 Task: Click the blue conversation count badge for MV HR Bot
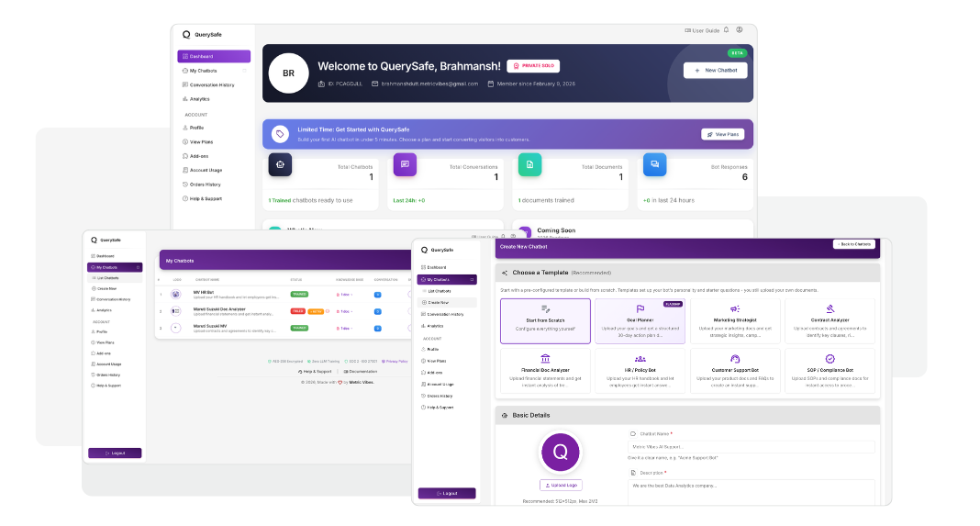click(x=377, y=295)
